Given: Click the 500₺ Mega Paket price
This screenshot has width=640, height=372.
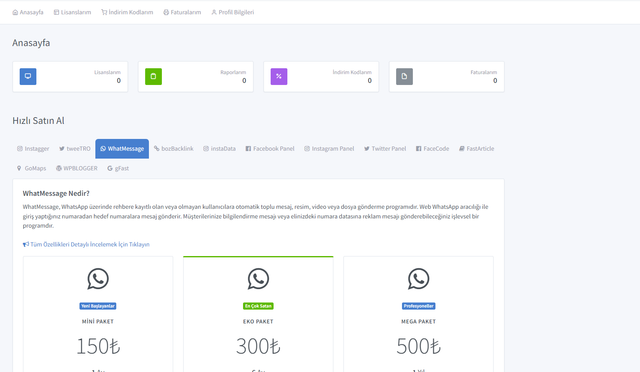Looking at the screenshot, I should [x=418, y=346].
